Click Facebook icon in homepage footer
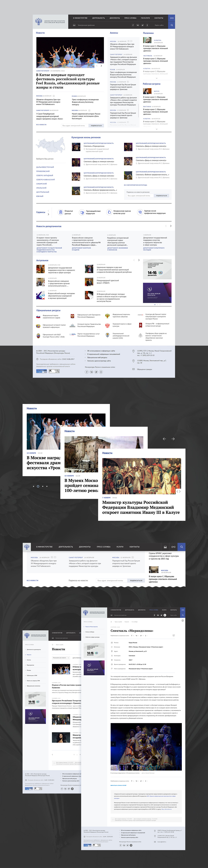 86,372
